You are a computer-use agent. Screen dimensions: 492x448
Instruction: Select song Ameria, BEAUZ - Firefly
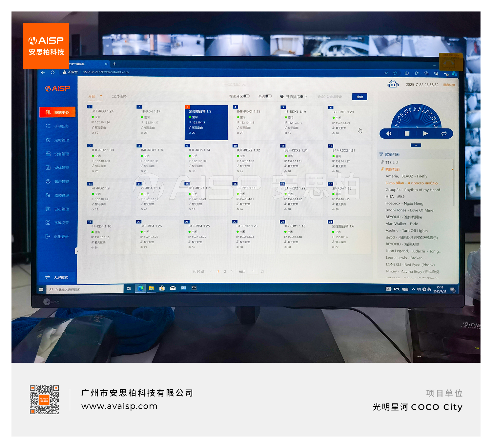point(406,176)
